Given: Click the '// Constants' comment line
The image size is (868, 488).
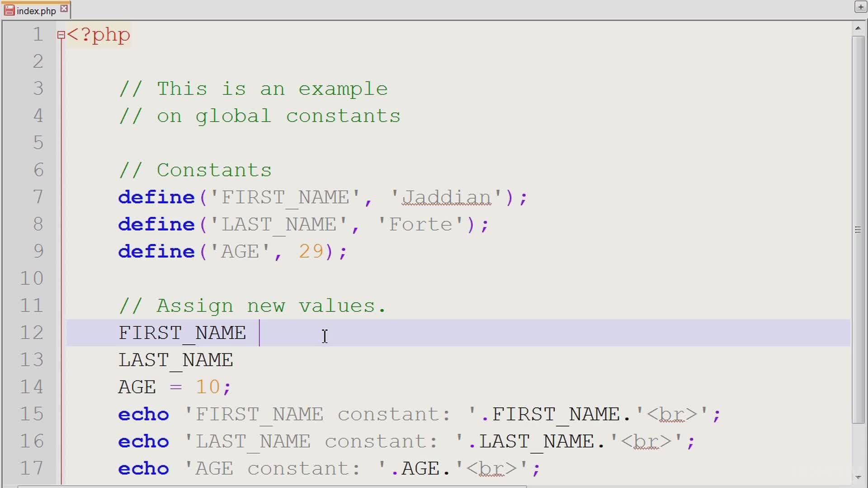Looking at the screenshot, I should coord(195,170).
